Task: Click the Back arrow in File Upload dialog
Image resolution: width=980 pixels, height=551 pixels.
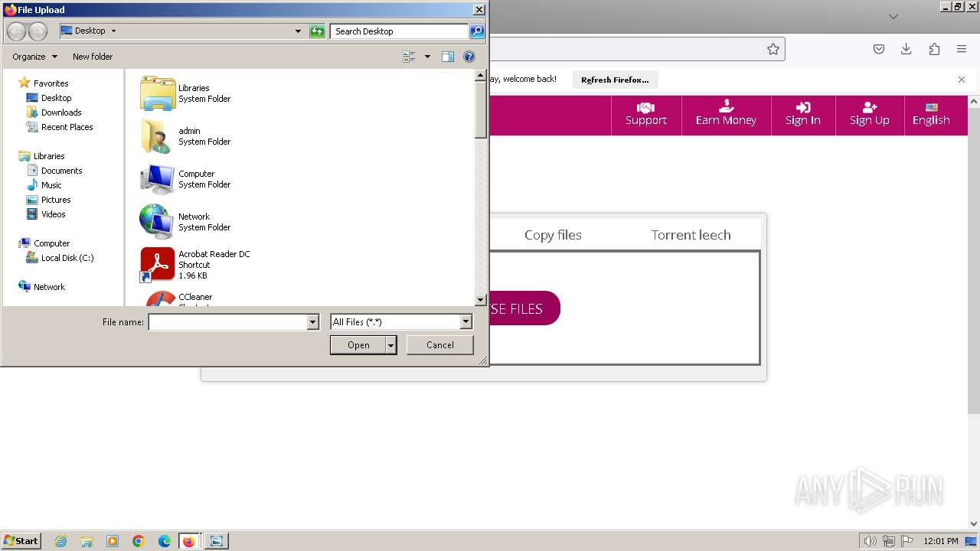Action: [x=16, y=31]
